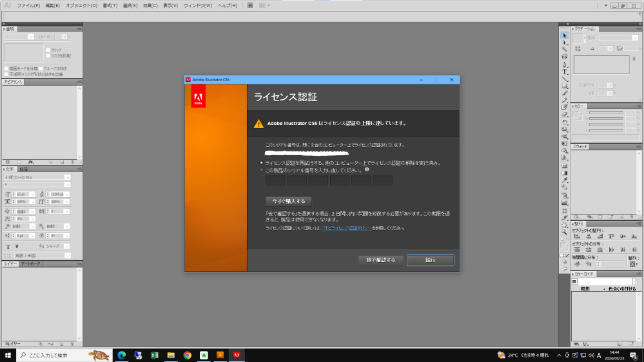Click fill and stroke swatch in カラー panel
Viewport: 644px width, 362px height.
point(578,116)
